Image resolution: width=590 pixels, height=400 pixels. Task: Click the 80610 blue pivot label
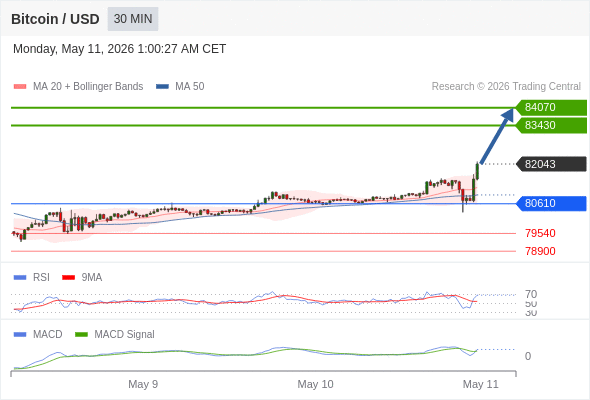tap(551, 203)
